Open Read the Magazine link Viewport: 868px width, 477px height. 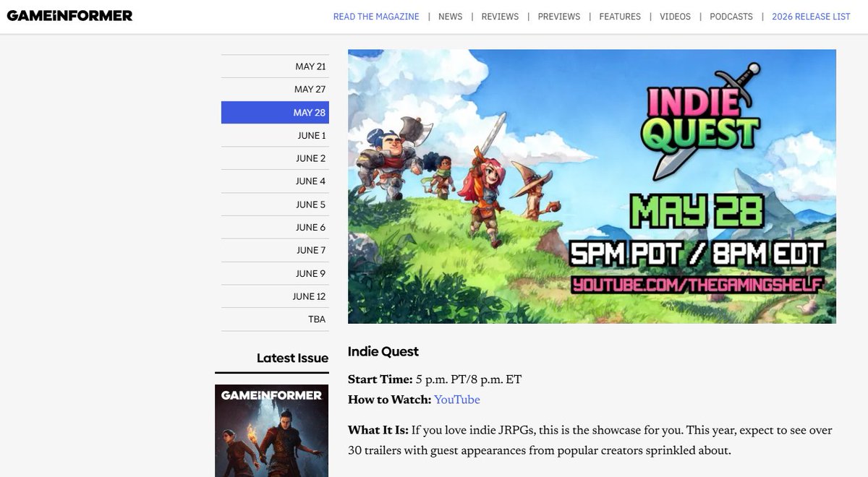pyautogui.click(x=376, y=17)
